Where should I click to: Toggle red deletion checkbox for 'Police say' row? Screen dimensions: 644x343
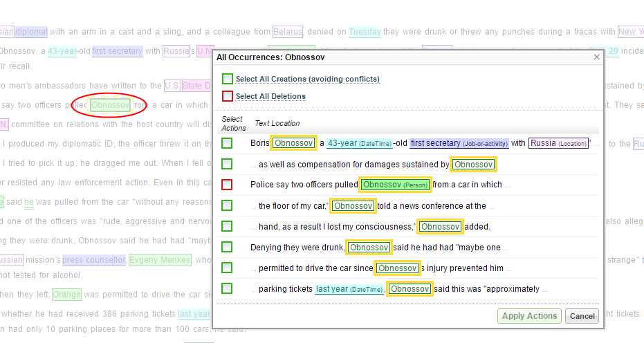click(x=227, y=185)
